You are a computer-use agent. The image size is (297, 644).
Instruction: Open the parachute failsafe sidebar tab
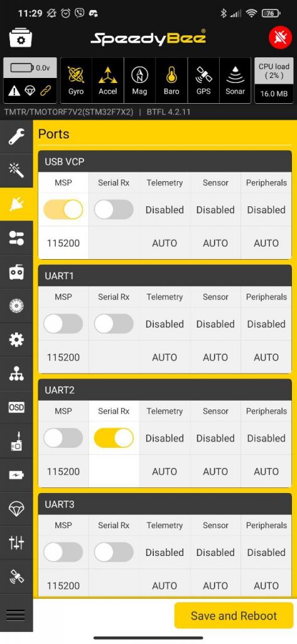(x=16, y=509)
